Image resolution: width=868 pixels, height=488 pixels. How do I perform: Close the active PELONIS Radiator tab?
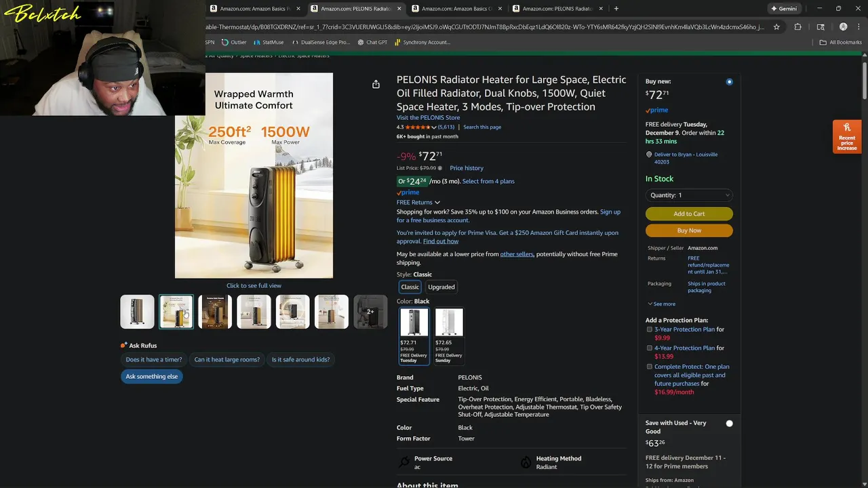(x=399, y=9)
